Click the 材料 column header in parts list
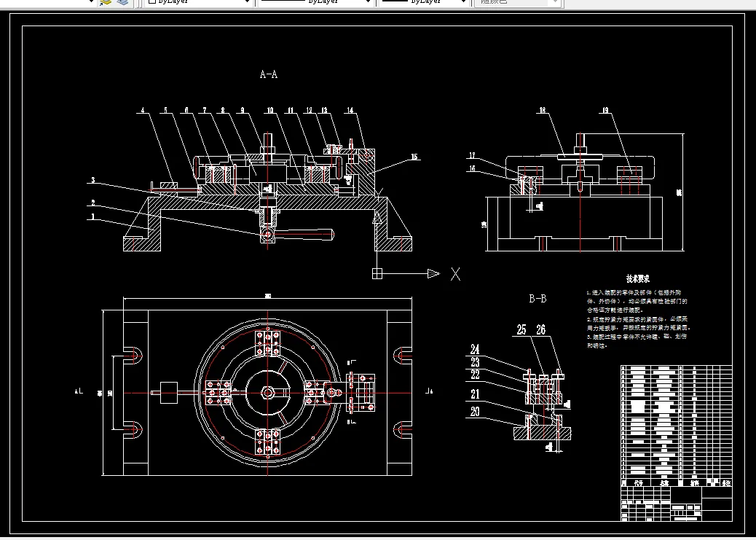 [694, 482]
